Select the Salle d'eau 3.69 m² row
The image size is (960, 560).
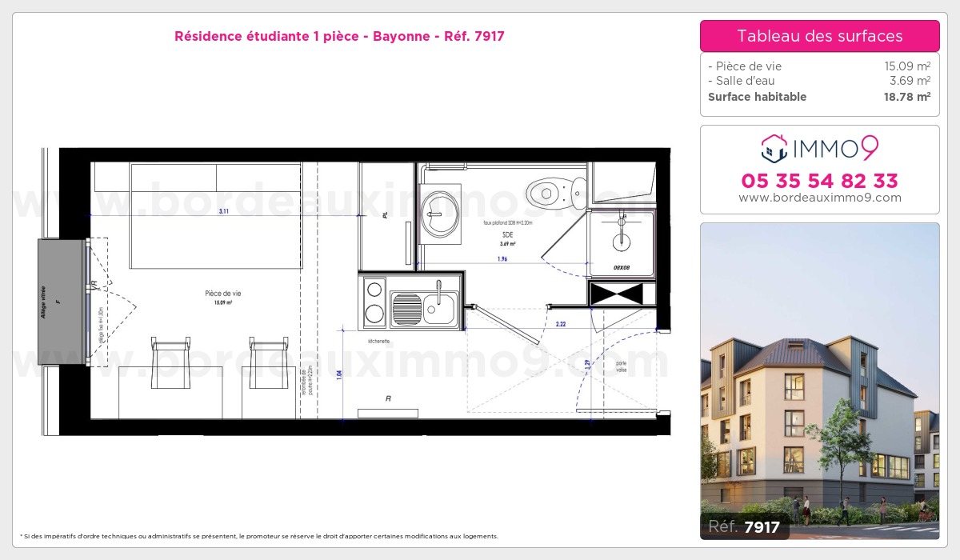819,81
